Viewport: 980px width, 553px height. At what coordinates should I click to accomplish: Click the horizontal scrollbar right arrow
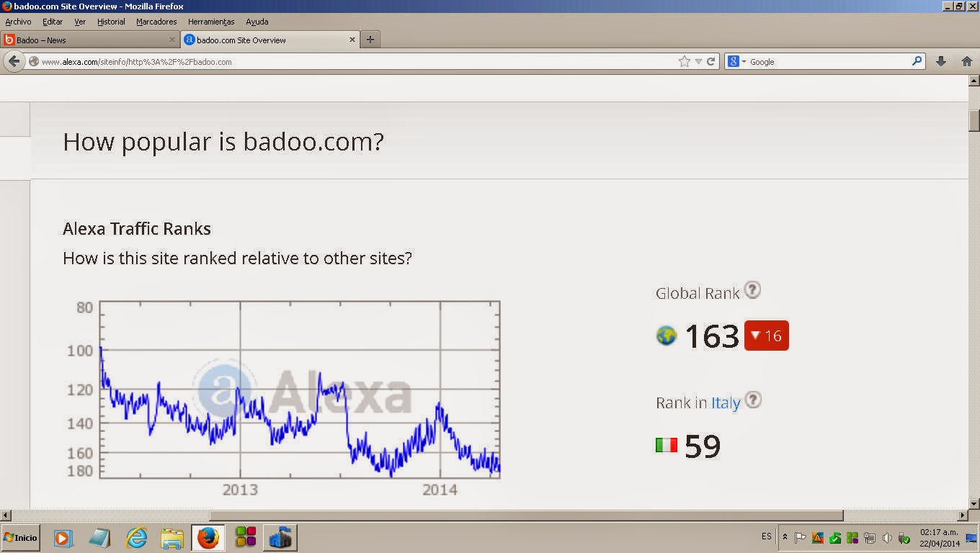[x=962, y=515]
